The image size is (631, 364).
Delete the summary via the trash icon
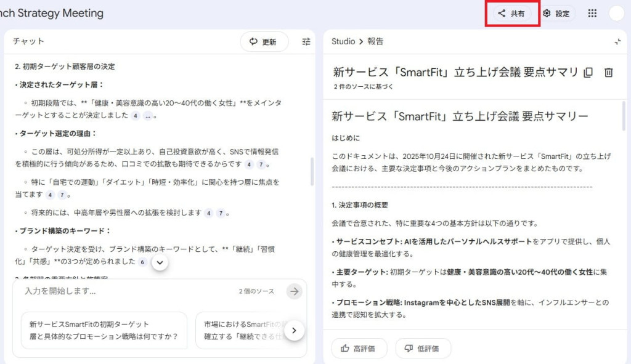click(609, 72)
